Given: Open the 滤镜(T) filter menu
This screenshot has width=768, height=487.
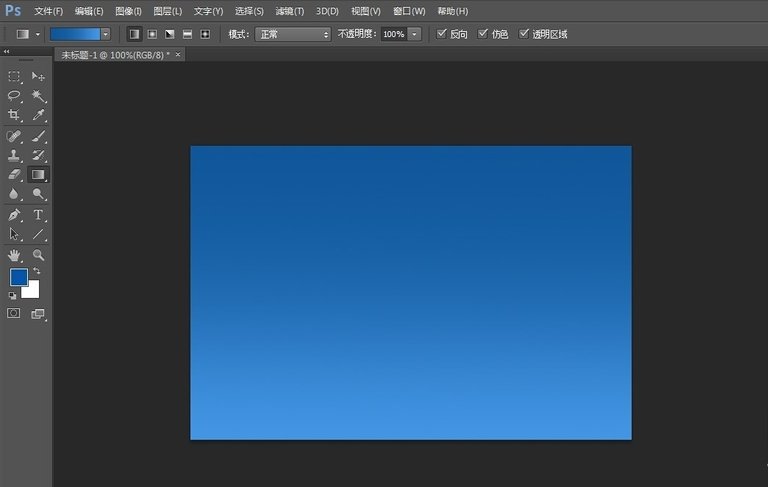Looking at the screenshot, I should (x=288, y=11).
